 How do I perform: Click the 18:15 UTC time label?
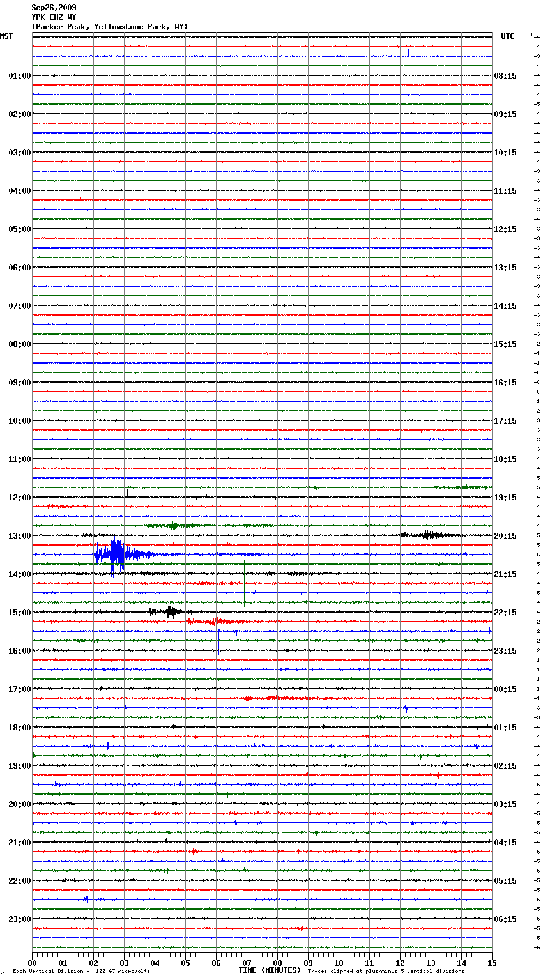pyautogui.click(x=505, y=459)
